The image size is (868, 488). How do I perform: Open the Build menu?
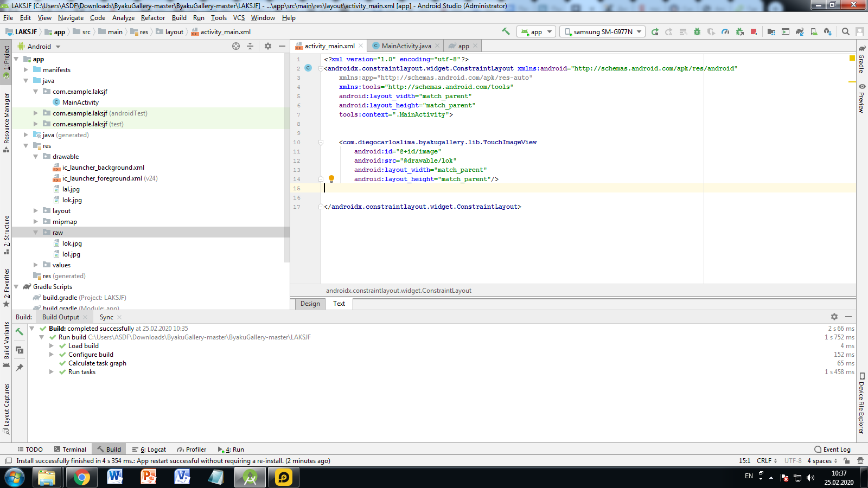coord(179,18)
